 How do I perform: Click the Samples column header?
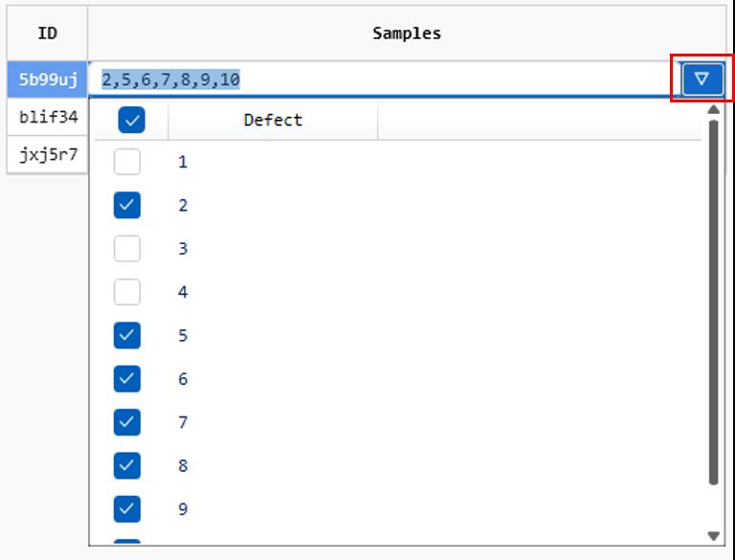(407, 34)
